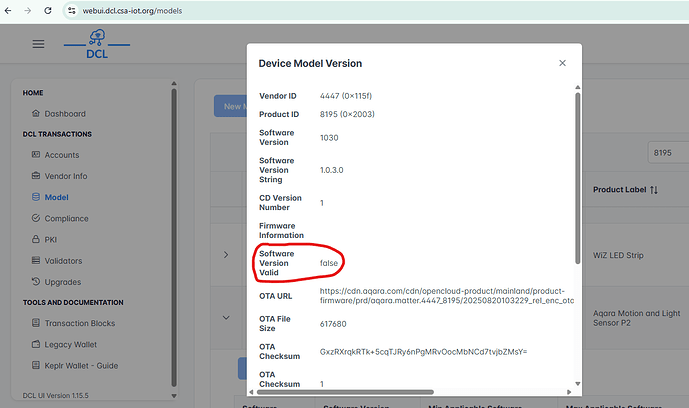
Task: Collapse the Aqara sensor row
Action: tap(227, 319)
